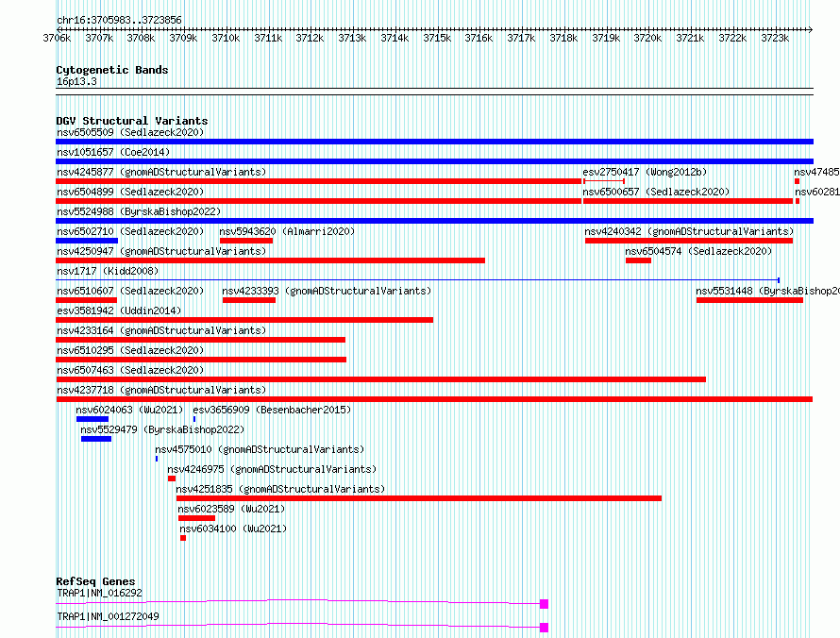Click blue bar under nsv6024063
This screenshot has width=840, height=638.
pos(92,419)
